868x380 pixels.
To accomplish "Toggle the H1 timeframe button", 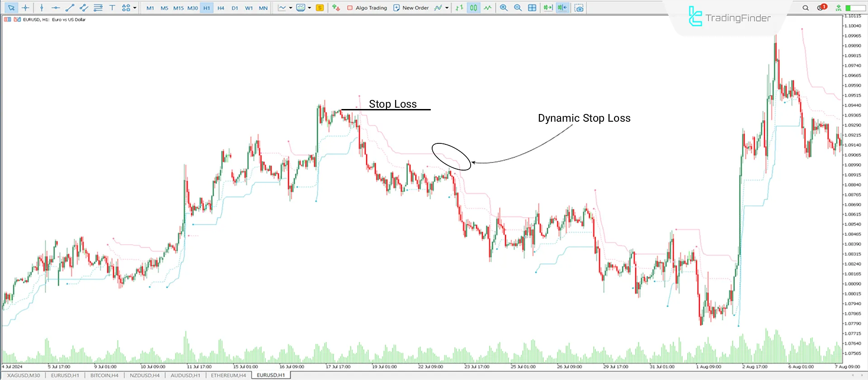I will point(207,8).
